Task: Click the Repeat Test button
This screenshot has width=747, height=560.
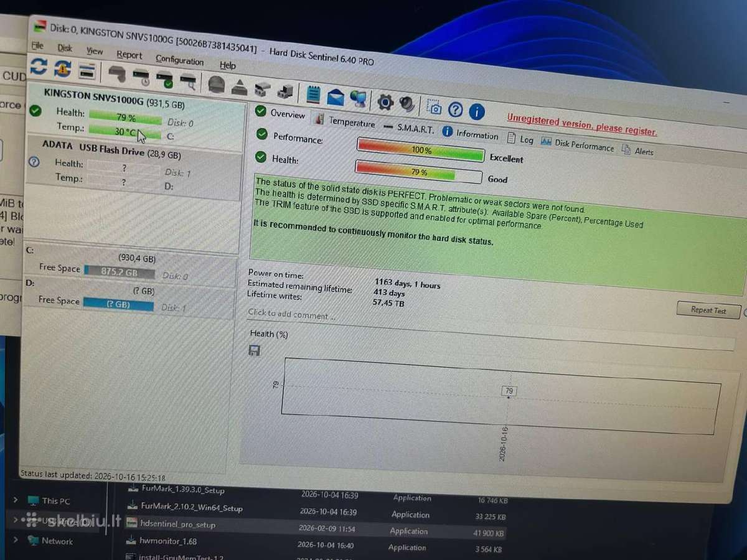Action: 708,310
